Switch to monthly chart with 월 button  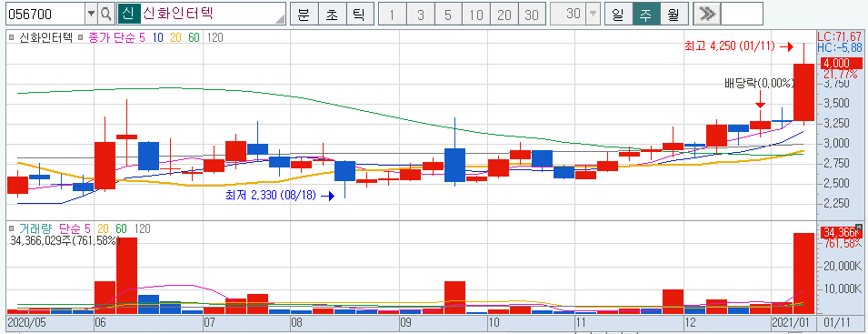coord(673,15)
